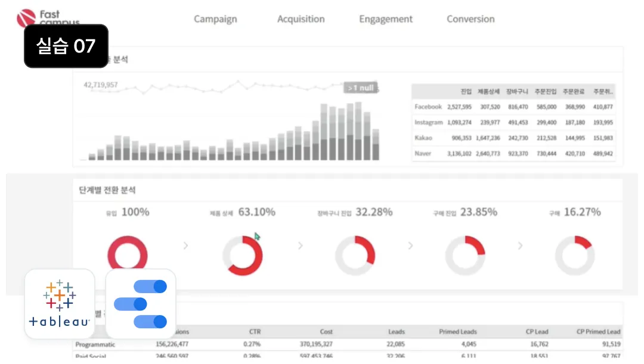644x364 pixels.
Task: Click Naver value 489,942
Action: 602,154
